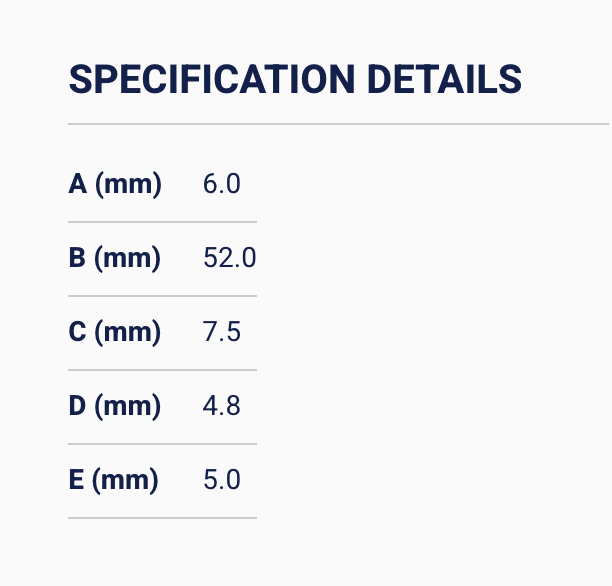Click the SPECIFICATION DETAILS heading
This screenshot has height=586, width=612.
click(x=295, y=79)
